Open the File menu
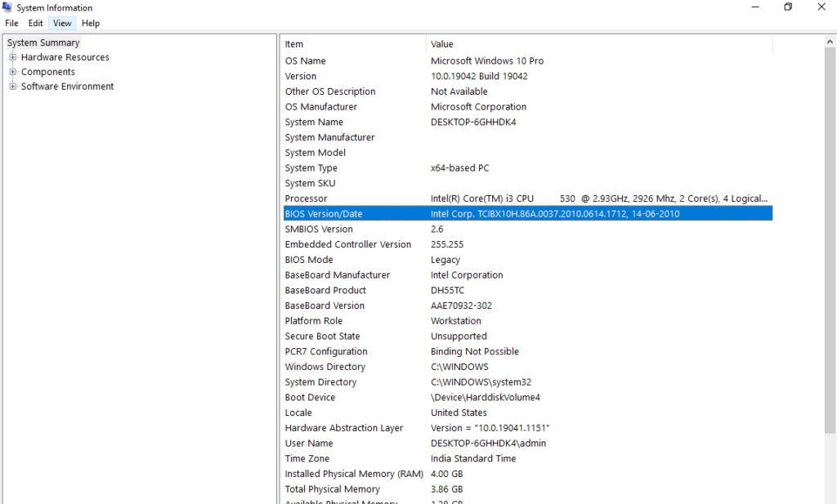The height and width of the screenshot is (504, 837). coord(11,24)
